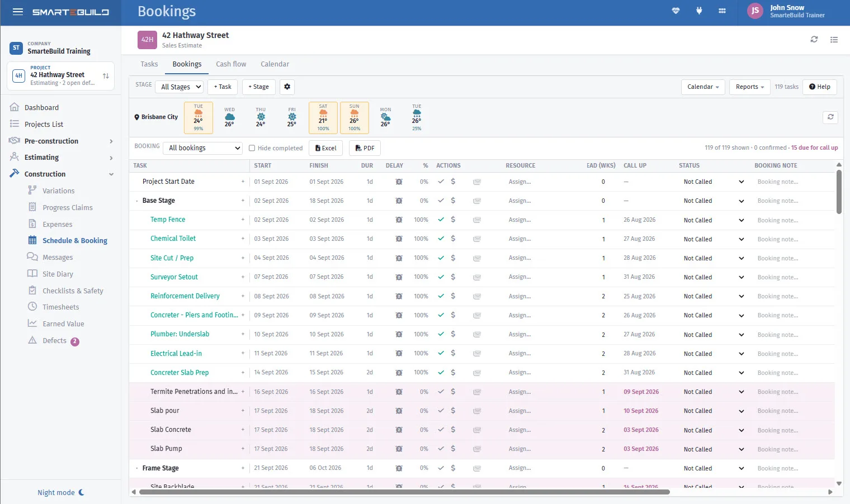Viewport: 850px width, 504px height.
Task: Export bookings with the PDF button
Action: click(x=365, y=148)
